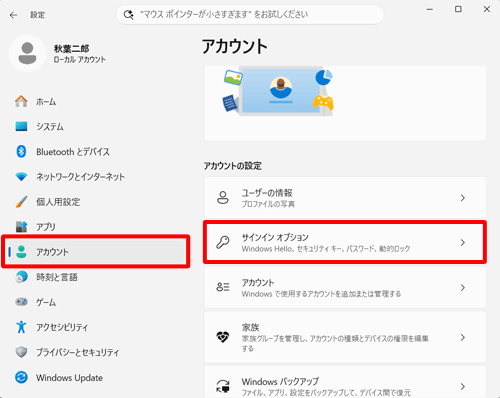Open アクセシビリティ settings label

tap(62, 327)
